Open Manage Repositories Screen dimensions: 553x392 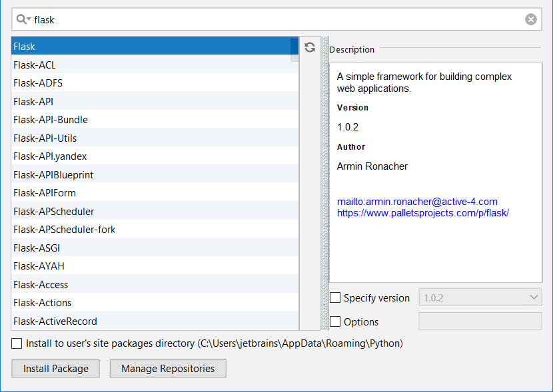pos(167,368)
